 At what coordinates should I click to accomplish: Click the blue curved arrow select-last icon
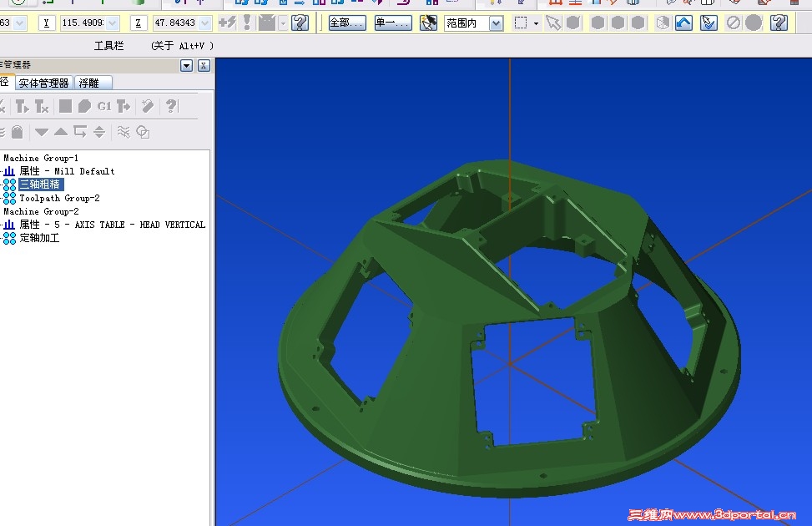[x=683, y=23]
